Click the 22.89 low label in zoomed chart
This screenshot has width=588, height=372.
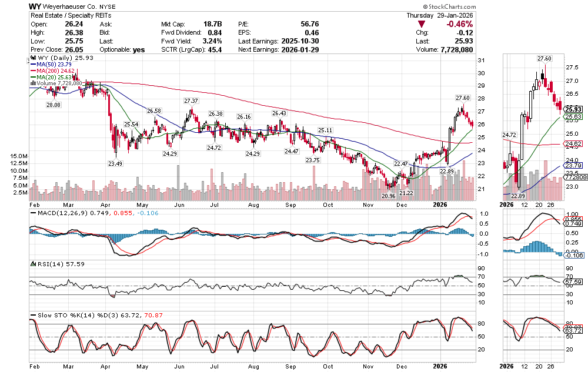click(517, 196)
